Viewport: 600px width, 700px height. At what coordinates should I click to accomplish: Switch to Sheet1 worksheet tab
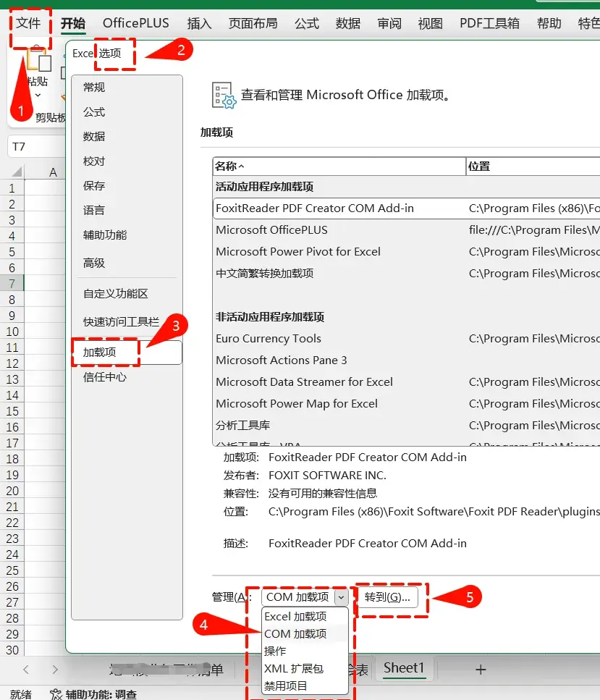pos(404,668)
